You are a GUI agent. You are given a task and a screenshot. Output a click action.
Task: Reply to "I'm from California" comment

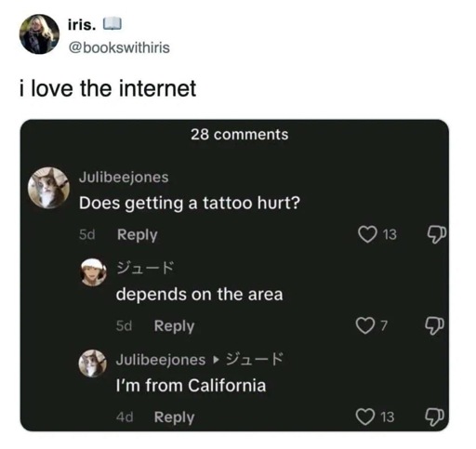click(174, 417)
